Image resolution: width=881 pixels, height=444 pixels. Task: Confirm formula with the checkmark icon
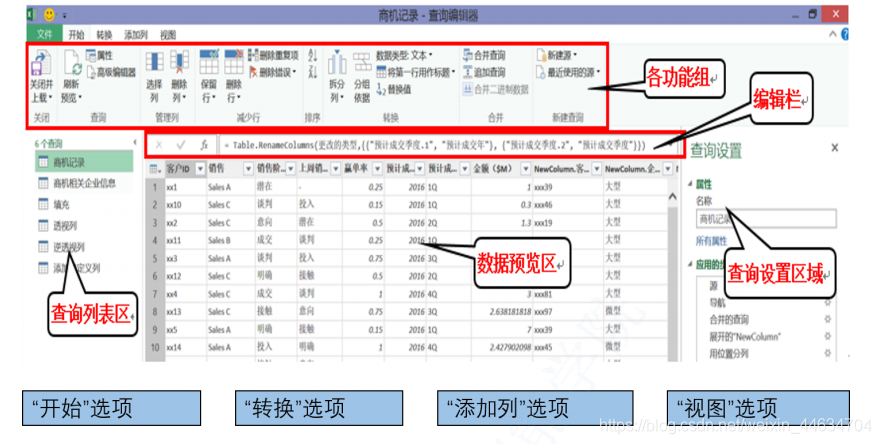click(181, 145)
